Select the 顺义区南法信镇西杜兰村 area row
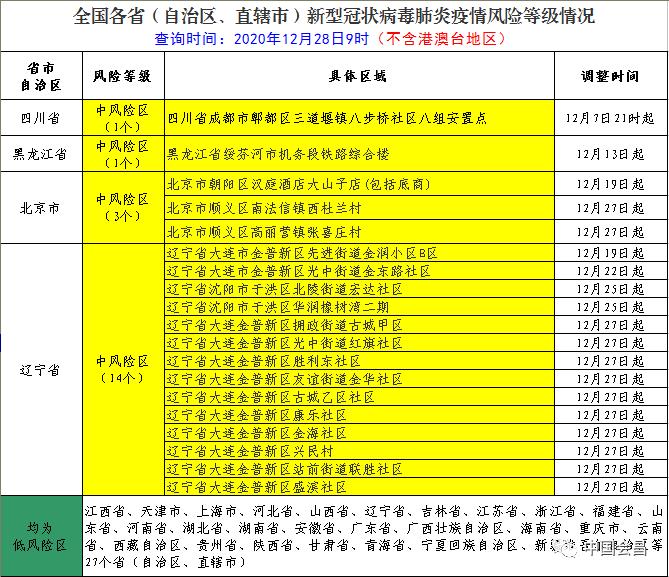The width and height of the screenshot is (669, 577). click(359, 208)
